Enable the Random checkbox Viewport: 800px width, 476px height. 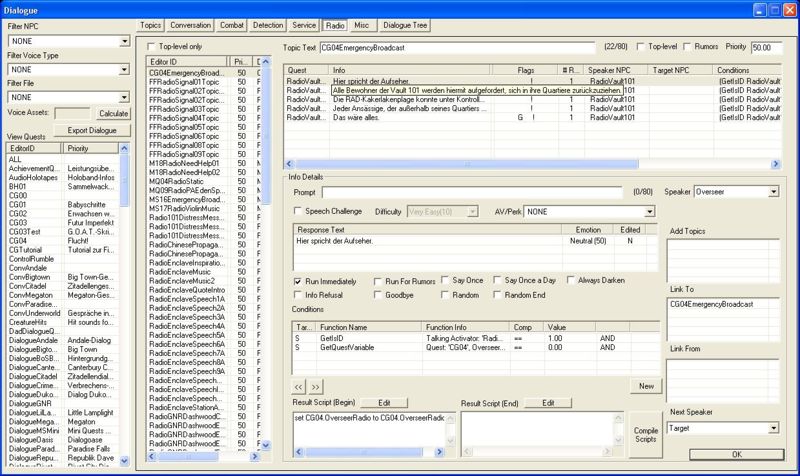pos(445,295)
